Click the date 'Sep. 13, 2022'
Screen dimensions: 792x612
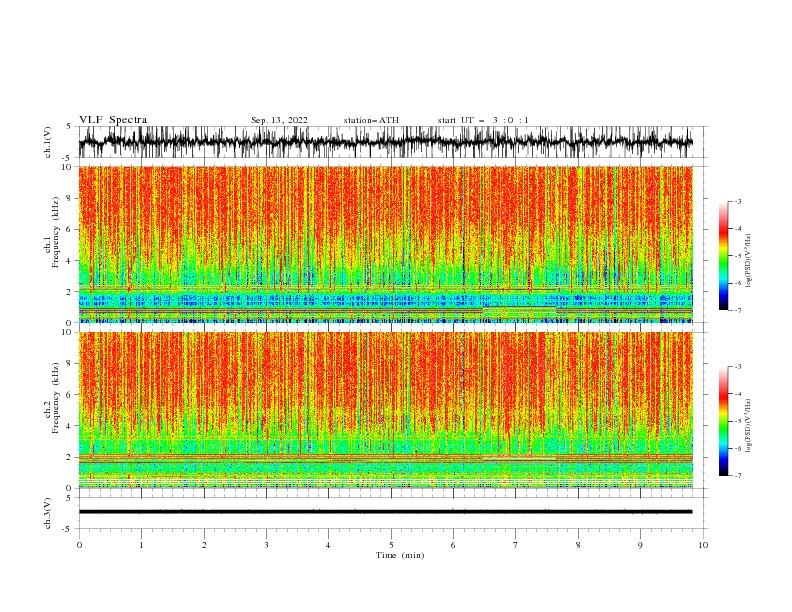click(x=279, y=120)
